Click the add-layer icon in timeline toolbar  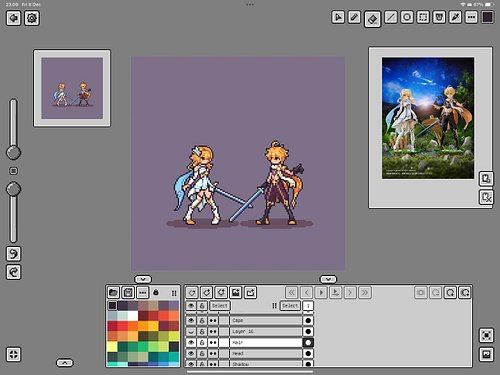206,292
